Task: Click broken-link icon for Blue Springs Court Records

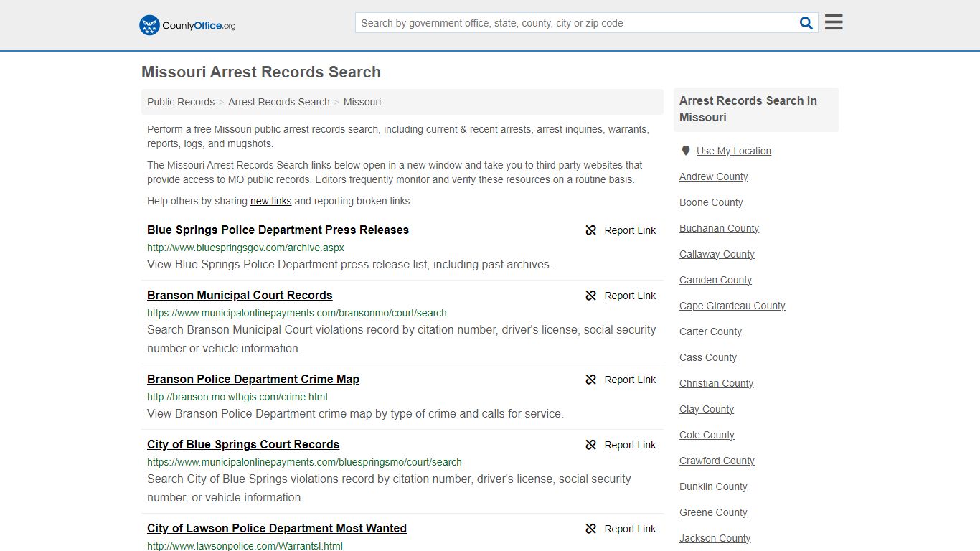Action: 591,445
